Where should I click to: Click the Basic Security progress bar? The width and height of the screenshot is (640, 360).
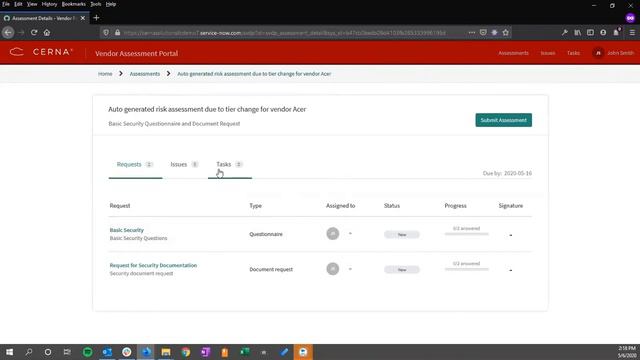coord(467,234)
